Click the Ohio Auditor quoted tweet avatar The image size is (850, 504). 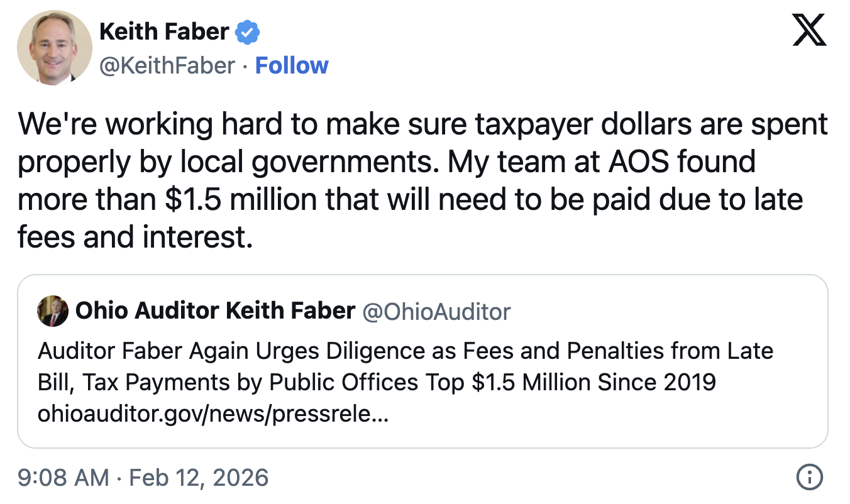[x=53, y=311]
